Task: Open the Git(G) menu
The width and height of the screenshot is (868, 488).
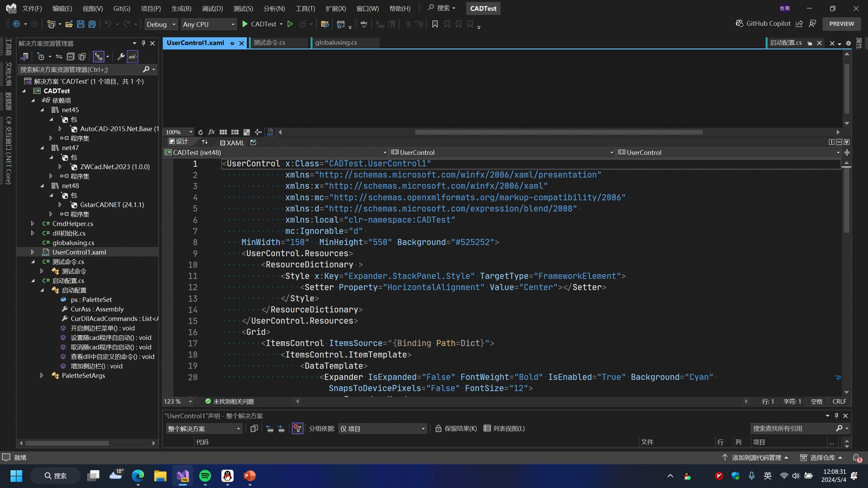Action: pyautogui.click(x=122, y=9)
